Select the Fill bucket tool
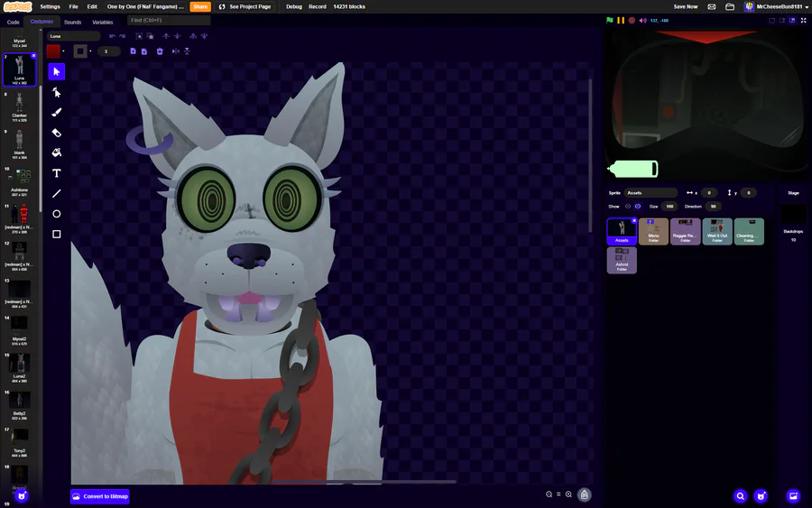812x508 pixels. pyautogui.click(x=57, y=152)
